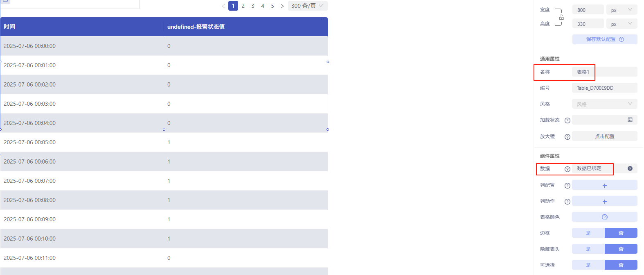Click the 点击配置 magnifier button
The image size is (644, 275).
click(x=605, y=136)
